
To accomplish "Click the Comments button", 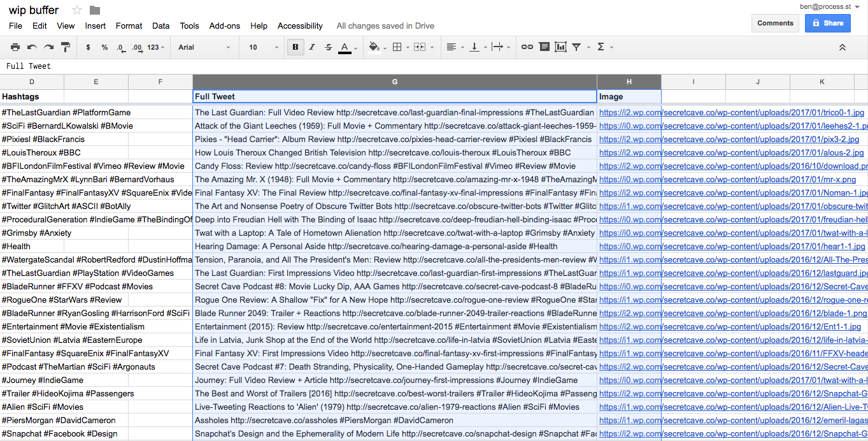I will tap(775, 23).
